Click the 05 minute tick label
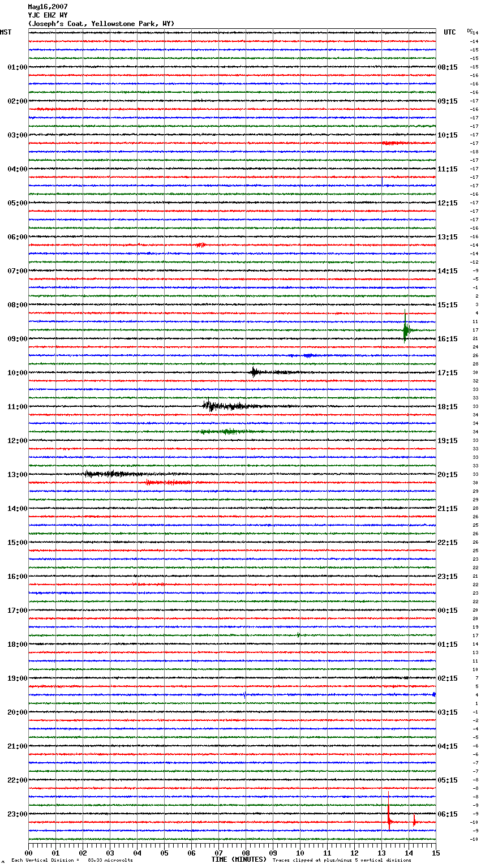 click(164, 853)
